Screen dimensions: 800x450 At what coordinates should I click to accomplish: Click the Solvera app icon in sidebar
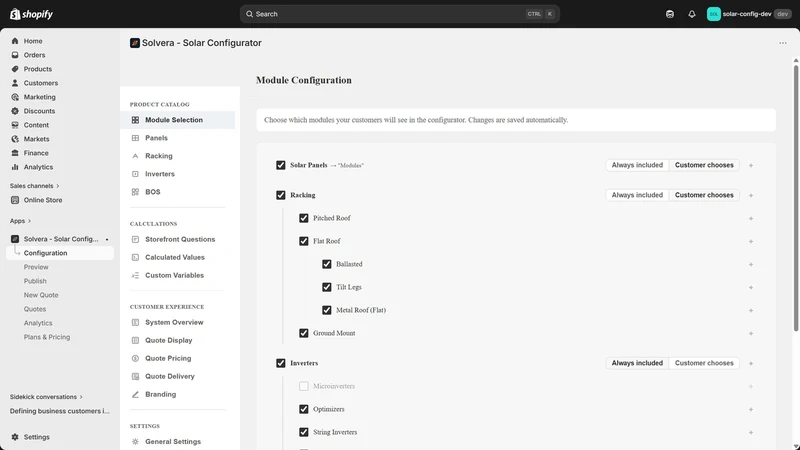click(x=15, y=239)
